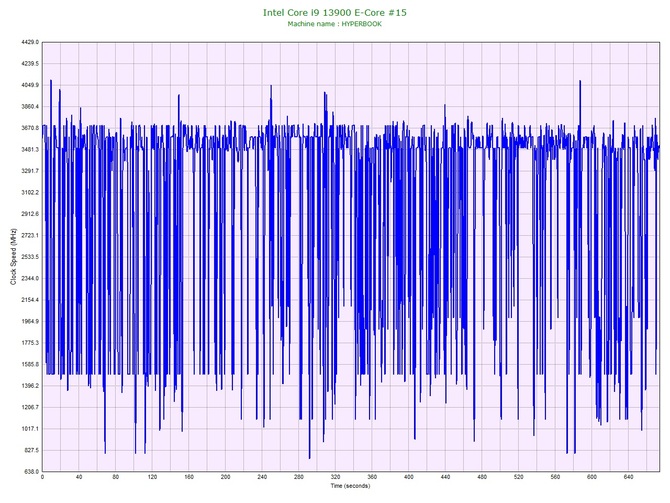670x503 pixels.
Task: Click the 1775.3 y-axis value
Action: (x=30, y=343)
